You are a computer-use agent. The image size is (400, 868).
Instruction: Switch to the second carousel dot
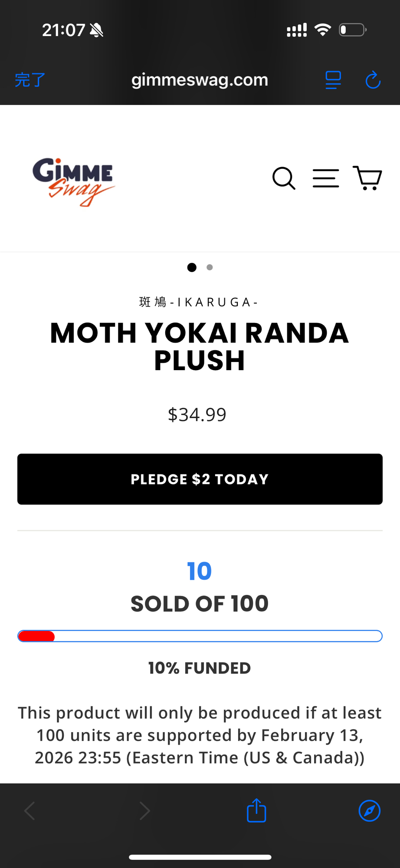210,267
